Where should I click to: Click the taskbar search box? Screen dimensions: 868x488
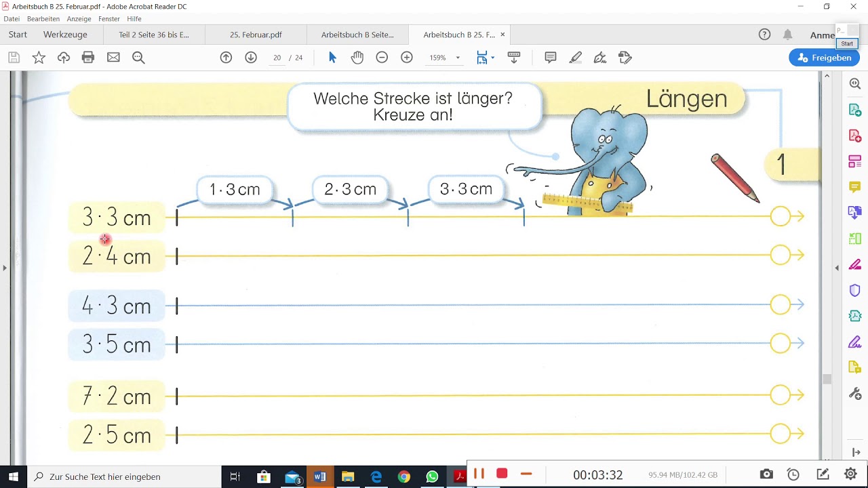tap(125, 476)
